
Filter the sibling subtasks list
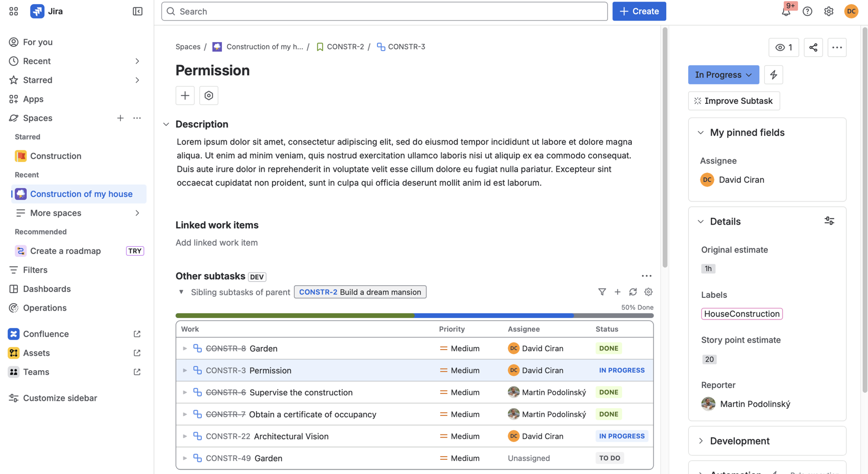(602, 292)
